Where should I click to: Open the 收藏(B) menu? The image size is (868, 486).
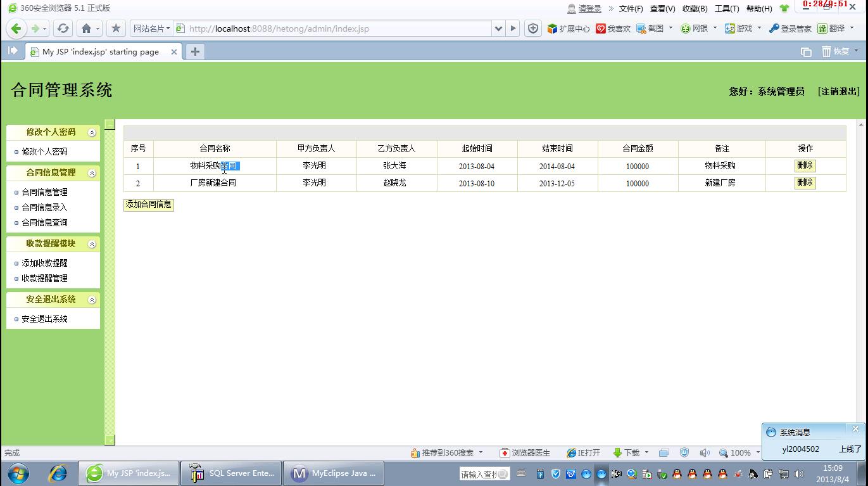pos(695,8)
